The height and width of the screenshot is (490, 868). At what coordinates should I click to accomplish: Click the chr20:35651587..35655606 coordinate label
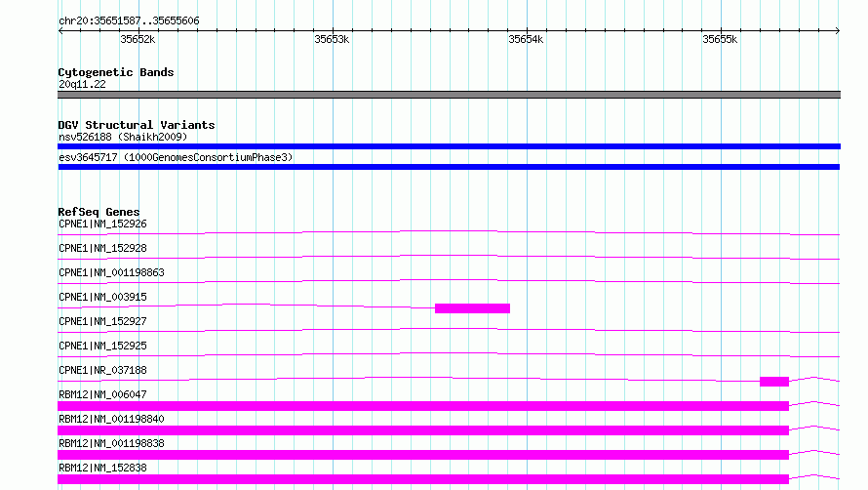pyautogui.click(x=129, y=21)
